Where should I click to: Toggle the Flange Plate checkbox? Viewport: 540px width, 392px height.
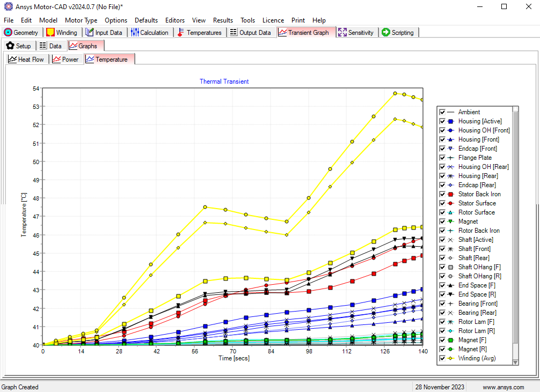point(442,158)
